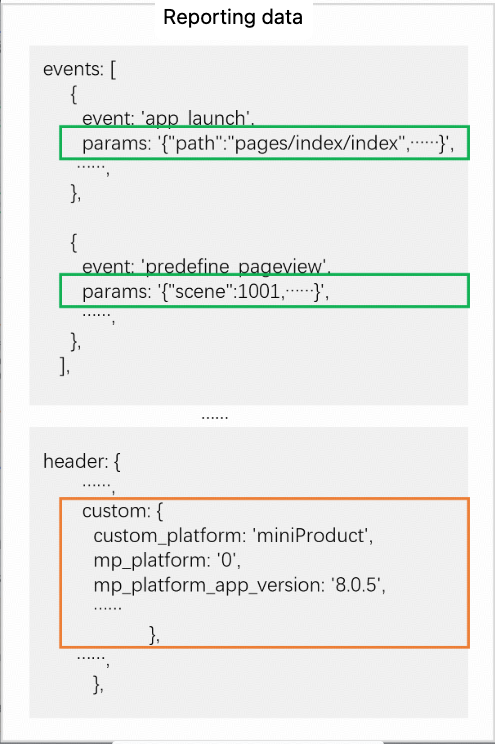Click the 'Reporting data' title
This screenshot has height=744, width=495.
[233, 18]
